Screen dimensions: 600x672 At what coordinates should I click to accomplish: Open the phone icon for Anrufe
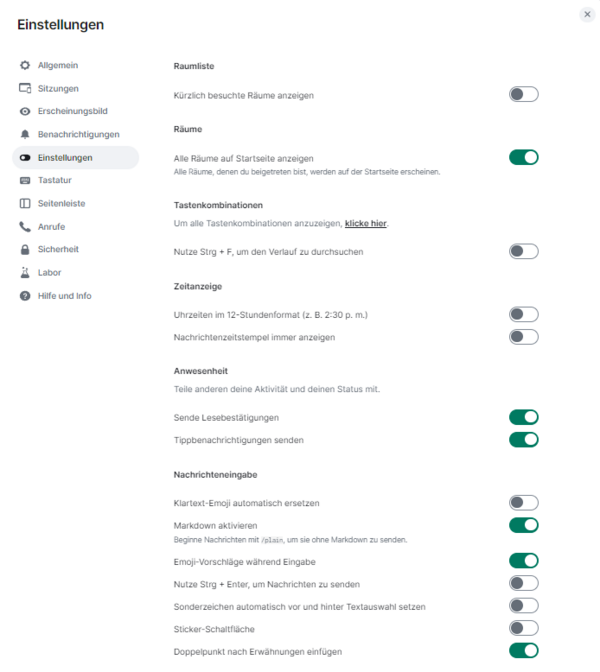click(25, 227)
